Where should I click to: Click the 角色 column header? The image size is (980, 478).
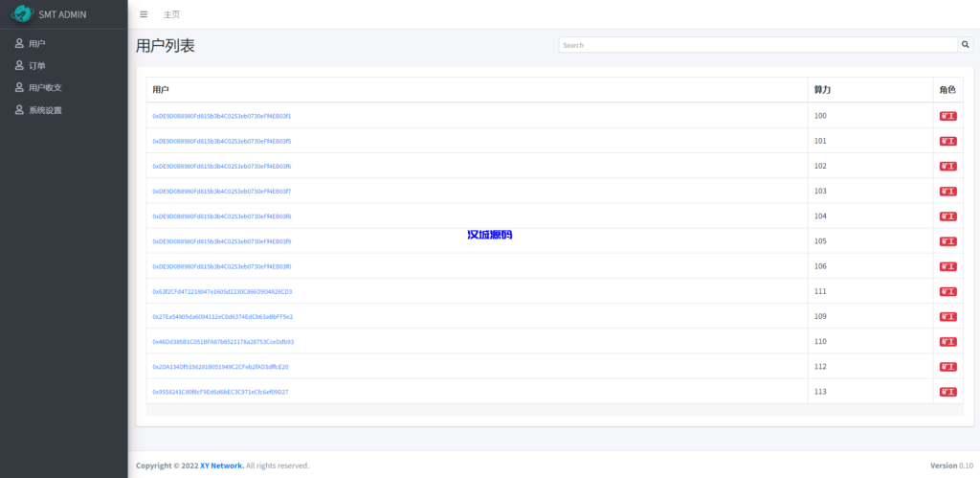[x=947, y=89]
